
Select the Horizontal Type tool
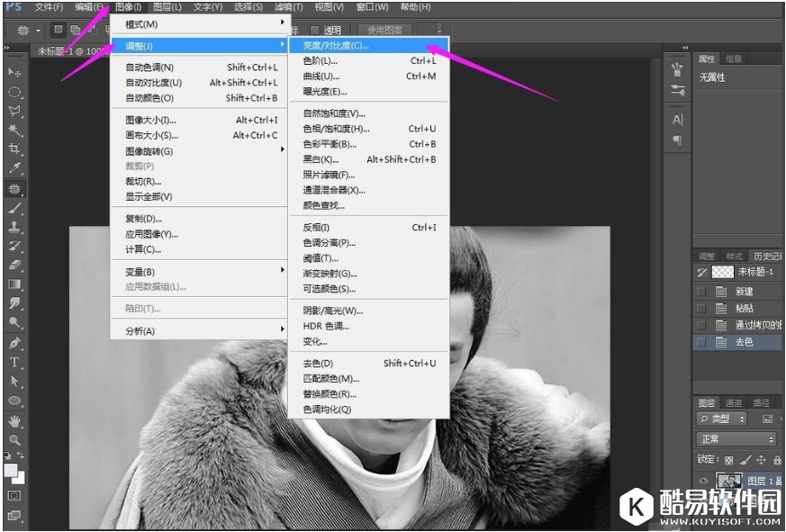pos(15,362)
